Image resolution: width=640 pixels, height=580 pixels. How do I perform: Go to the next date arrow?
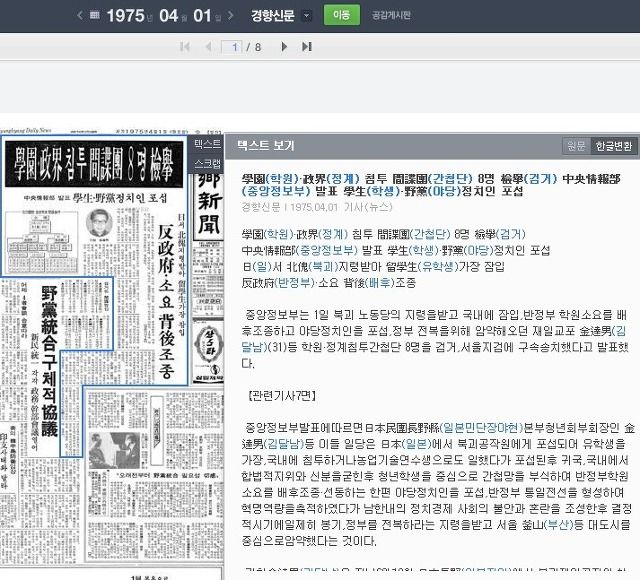(x=231, y=16)
